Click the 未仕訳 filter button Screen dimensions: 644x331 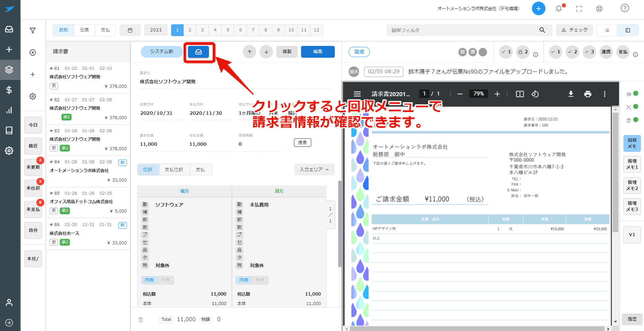[x=33, y=188]
